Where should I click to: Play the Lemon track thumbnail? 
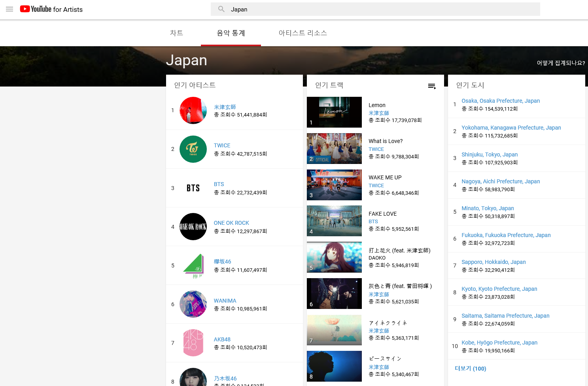[334, 112]
